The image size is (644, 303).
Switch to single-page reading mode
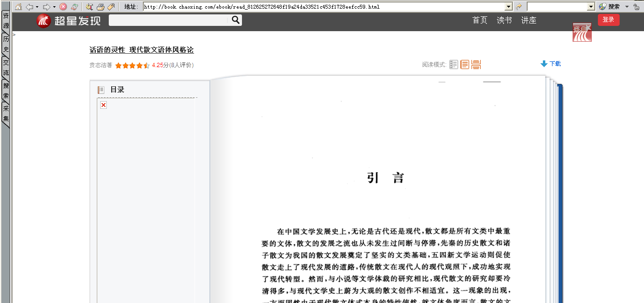click(465, 64)
